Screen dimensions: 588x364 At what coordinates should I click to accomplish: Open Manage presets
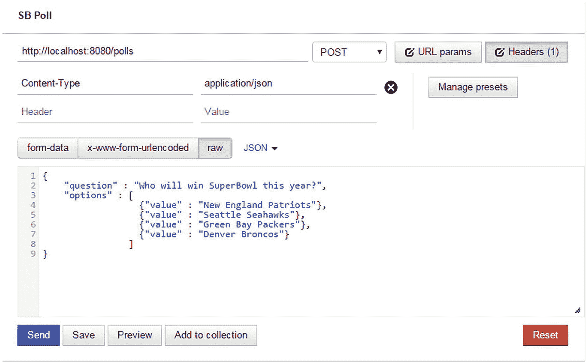click(472, 87)
